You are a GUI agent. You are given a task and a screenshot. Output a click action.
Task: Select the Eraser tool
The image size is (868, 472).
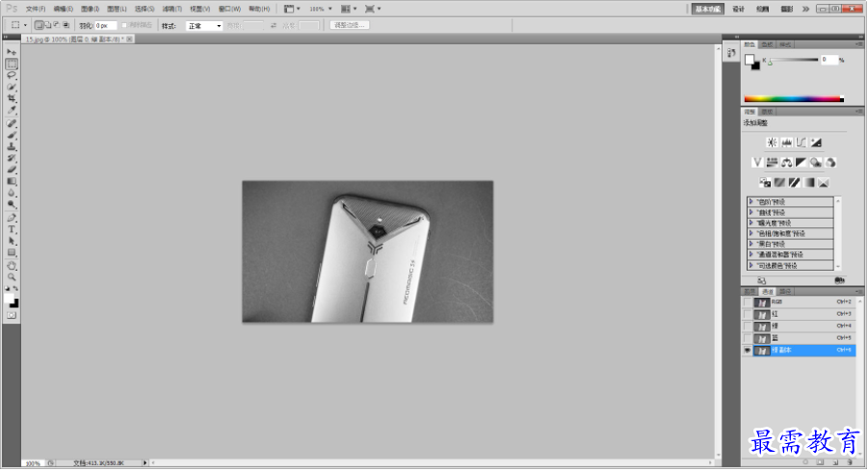11,170
